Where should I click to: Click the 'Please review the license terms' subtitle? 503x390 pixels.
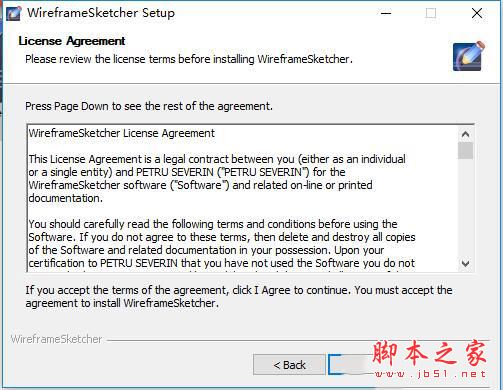point(189,59)
